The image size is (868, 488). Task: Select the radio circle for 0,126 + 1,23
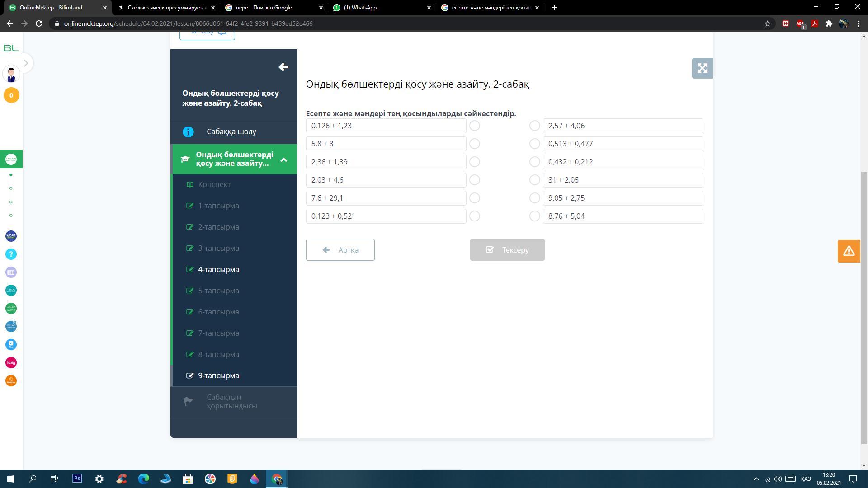[x=475, y=126]
